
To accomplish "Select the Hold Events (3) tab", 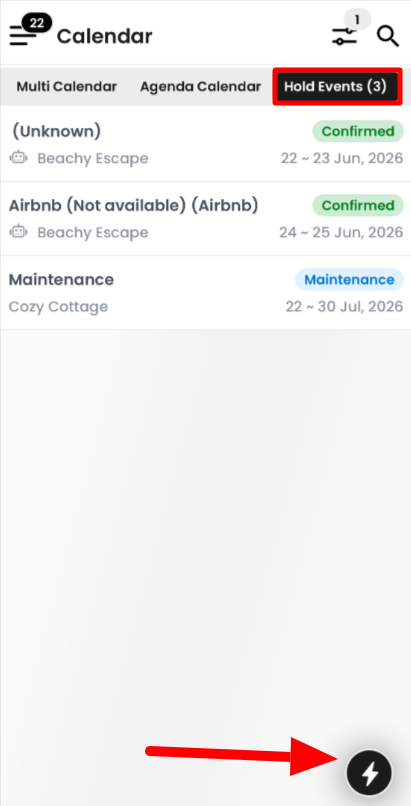I will tap(337, 86).
